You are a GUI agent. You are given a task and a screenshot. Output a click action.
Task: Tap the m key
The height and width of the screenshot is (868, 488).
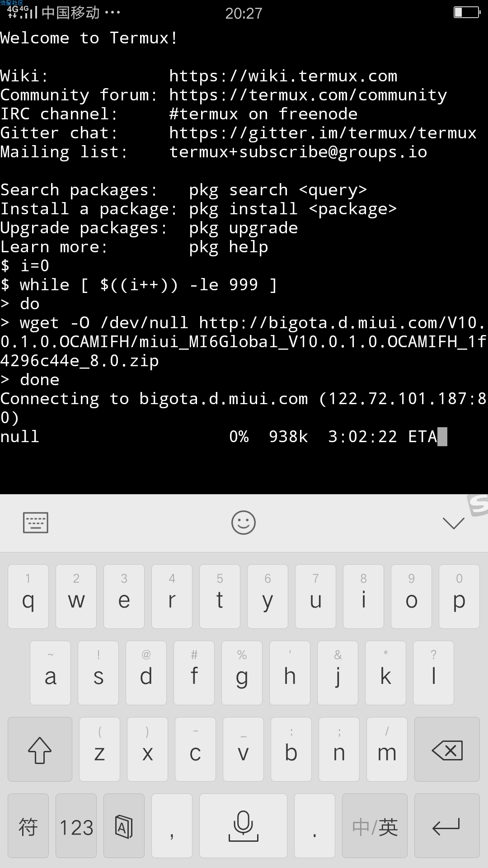(x=387, y=750)
